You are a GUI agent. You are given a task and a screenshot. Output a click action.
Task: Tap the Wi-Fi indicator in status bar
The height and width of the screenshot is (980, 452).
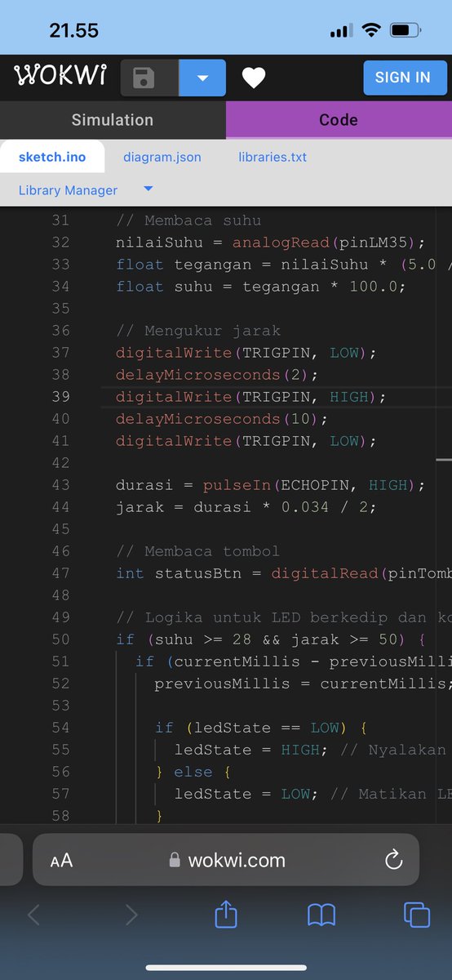(371, 31)
